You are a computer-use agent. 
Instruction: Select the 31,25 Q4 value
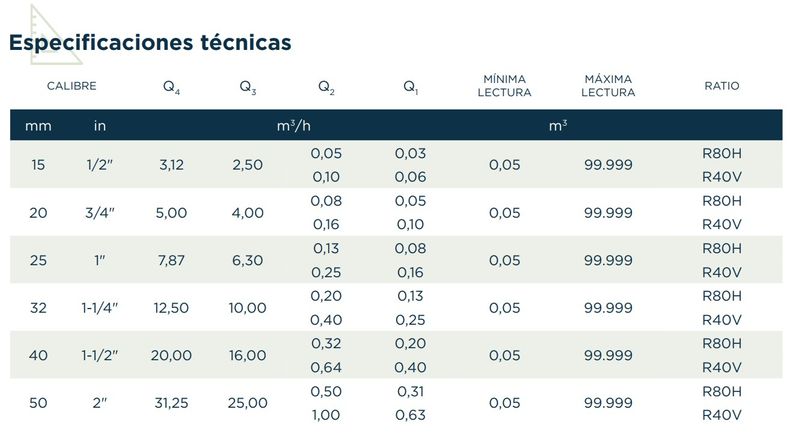coord(172,403)
